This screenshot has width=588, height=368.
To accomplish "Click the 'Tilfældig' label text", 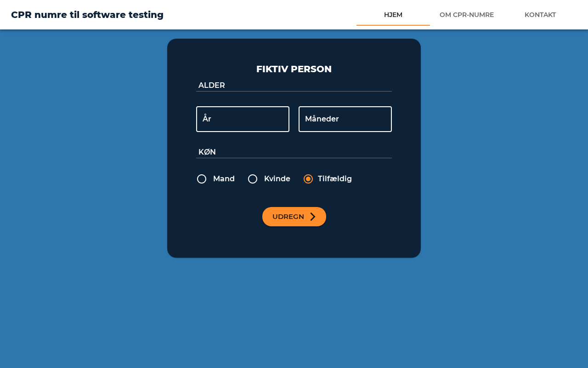I will [x=334, y=179].
